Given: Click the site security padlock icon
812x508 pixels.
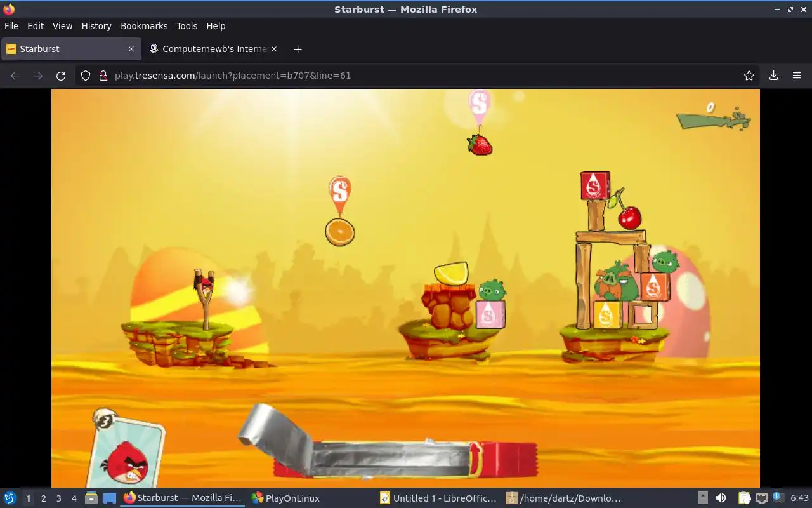Looking at the screenshot, I should pyautogui.click(x=103, y=76).
